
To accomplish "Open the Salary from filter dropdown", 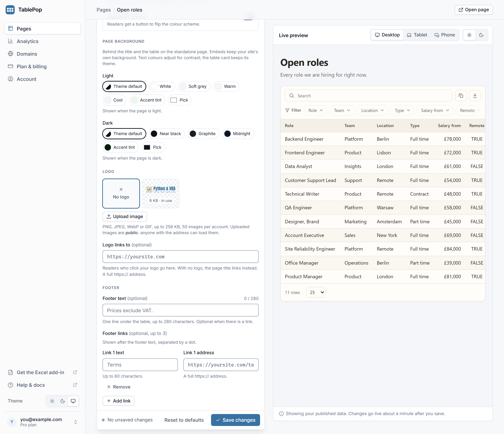I will [435, 110].
